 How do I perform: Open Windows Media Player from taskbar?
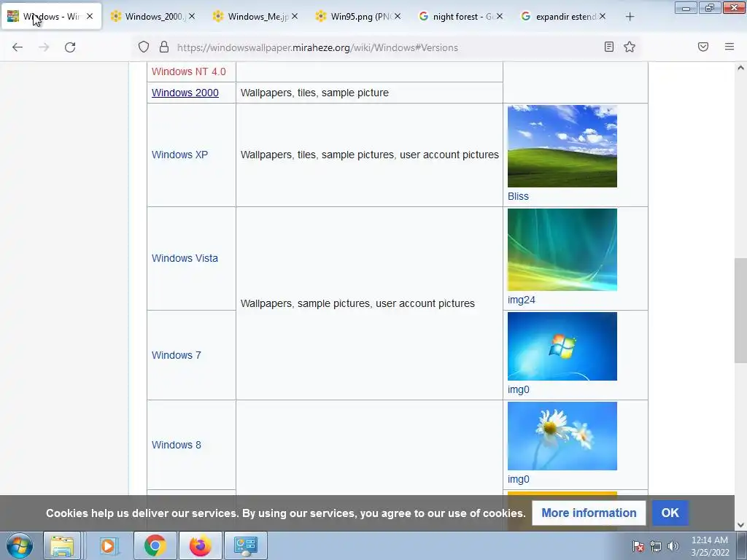click(108, 545)
